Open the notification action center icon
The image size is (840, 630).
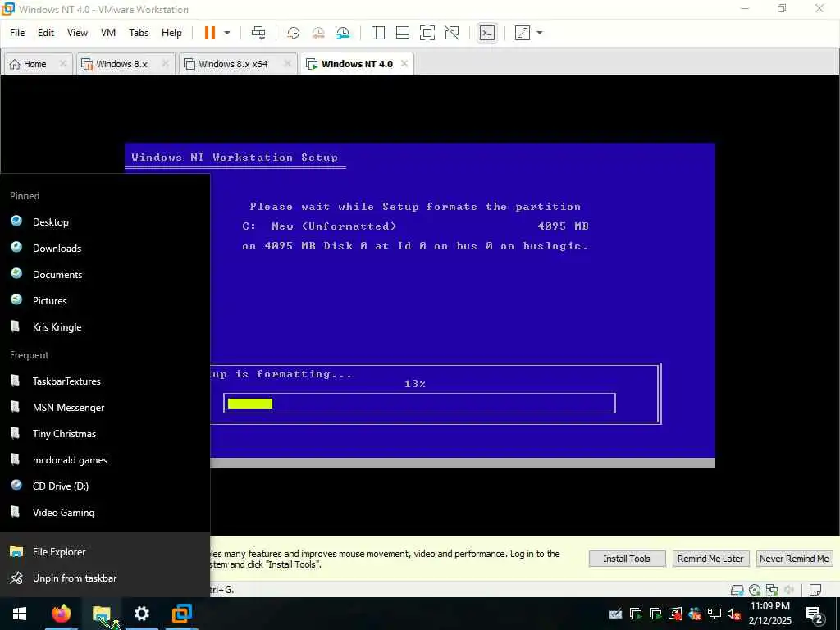[x=815, y=614]
